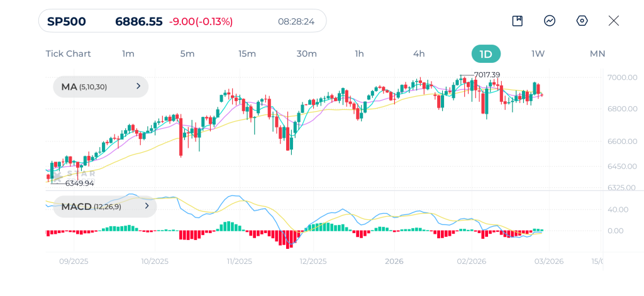The width and height of the screenshot is (644, 296).
Task: Click the 02/2026 date axis label
Action: (x=471, y=261)
